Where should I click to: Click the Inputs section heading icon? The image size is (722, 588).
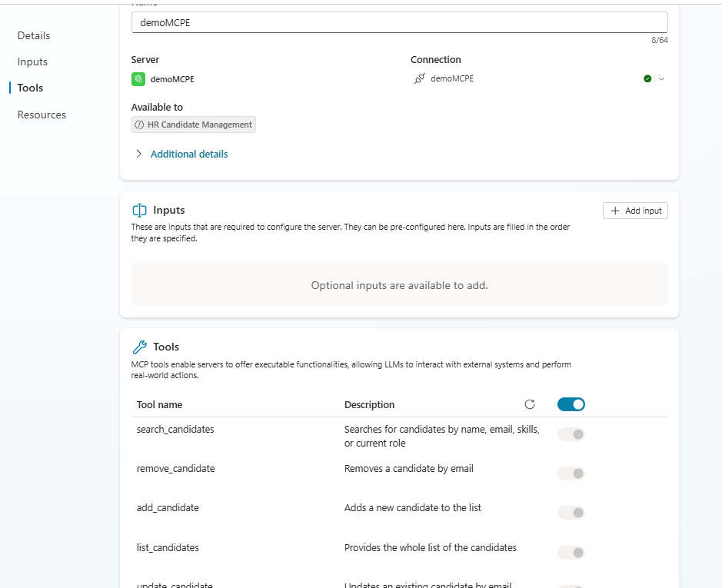tap(140, 210)
